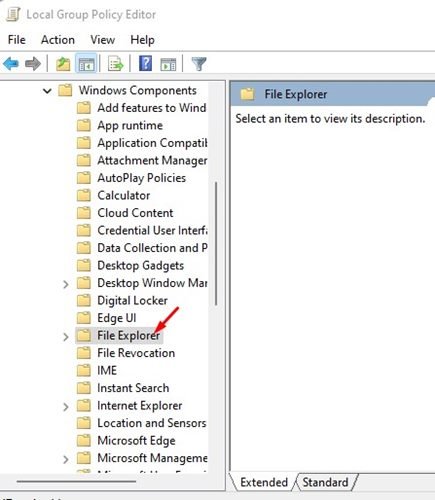Open the Help menu
435x500 pixels.
click(x=142, y=40)
